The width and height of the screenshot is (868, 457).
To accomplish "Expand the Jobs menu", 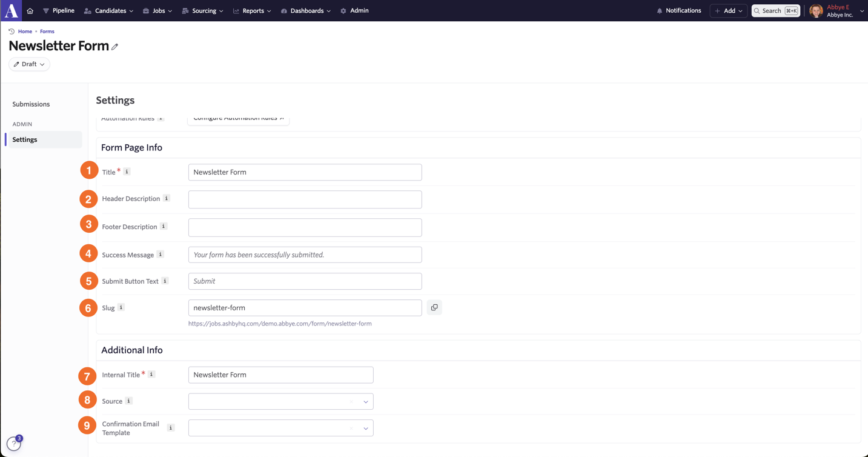I will [x=157, y=11].
